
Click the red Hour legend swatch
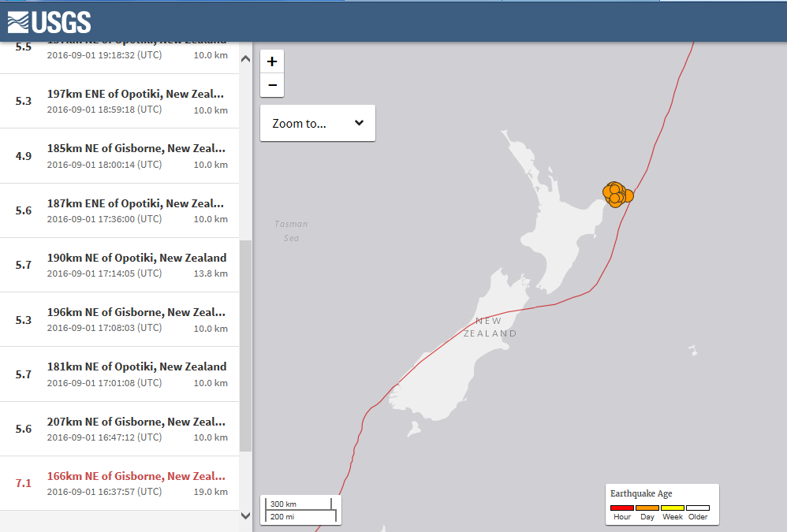tap(622, 508)
